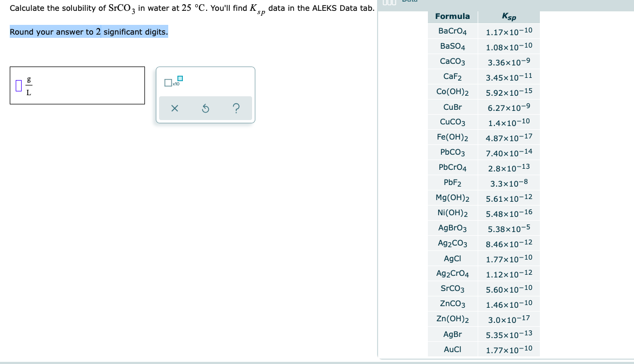The height and width of the screenshot is (364, 634).
Task: Select the Ag2CrO4 formula cell
Action: (x=452, y=274)
